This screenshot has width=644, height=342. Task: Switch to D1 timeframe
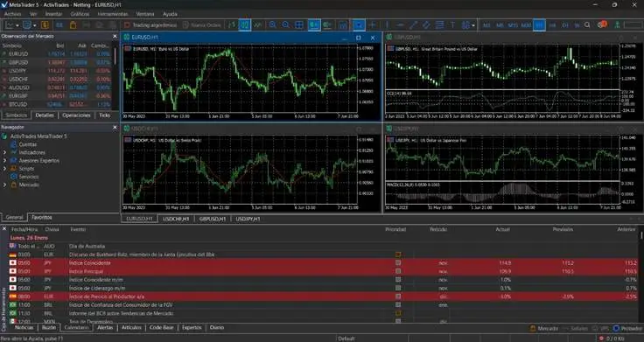point(565,25)
